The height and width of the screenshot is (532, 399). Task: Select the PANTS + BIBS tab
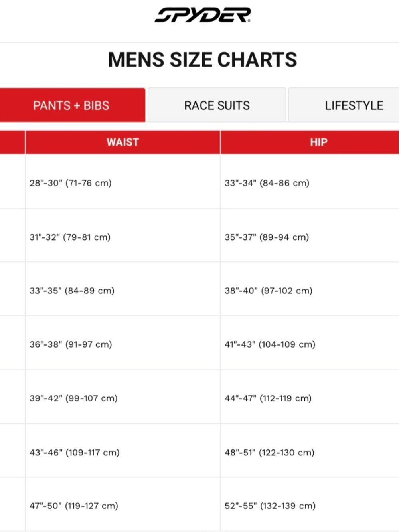(x=72, y=105)
